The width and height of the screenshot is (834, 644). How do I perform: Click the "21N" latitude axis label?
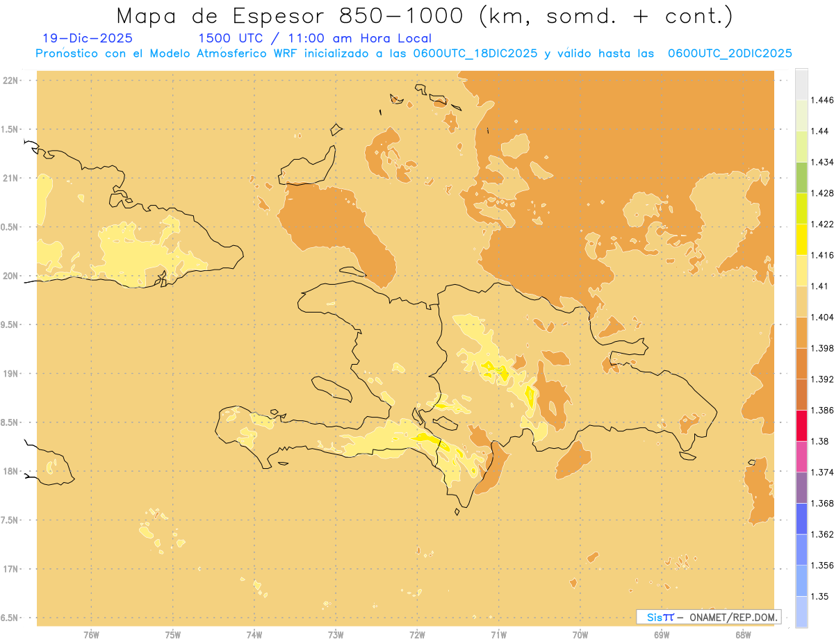pos(12,179)
